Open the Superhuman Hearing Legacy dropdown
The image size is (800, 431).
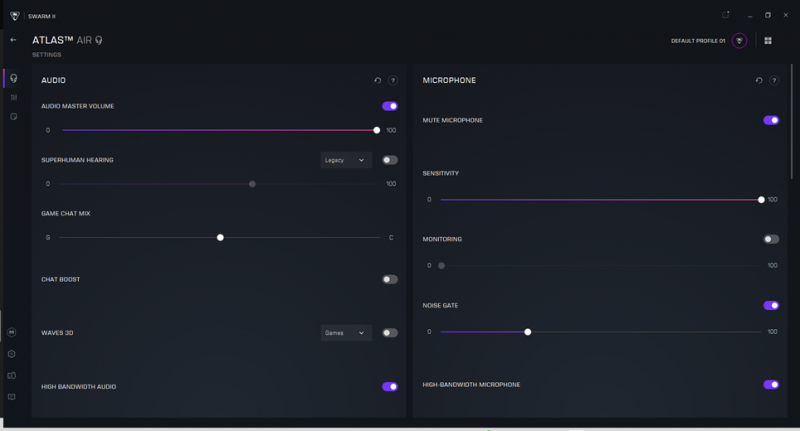tap(346, 160)
